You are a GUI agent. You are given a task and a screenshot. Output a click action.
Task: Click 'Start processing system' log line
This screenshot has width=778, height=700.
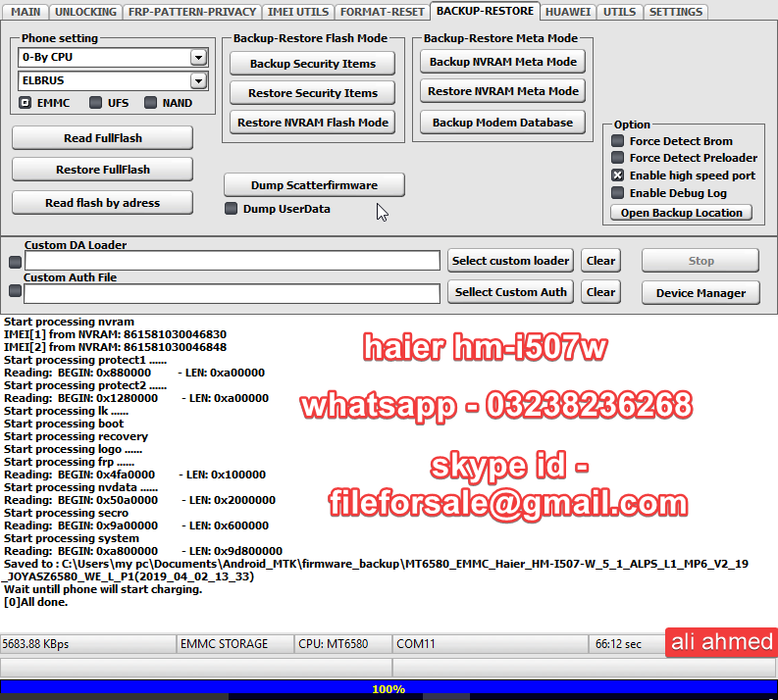click(x=72, y=538)
